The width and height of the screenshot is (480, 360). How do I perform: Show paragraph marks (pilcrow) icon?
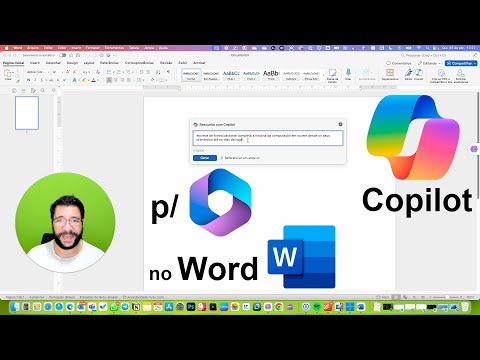[x=168, y=72]
